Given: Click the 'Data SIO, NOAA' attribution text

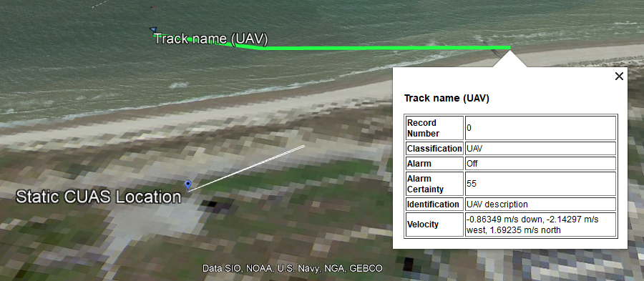Looking at the screenshot, I should coord(238,269).
